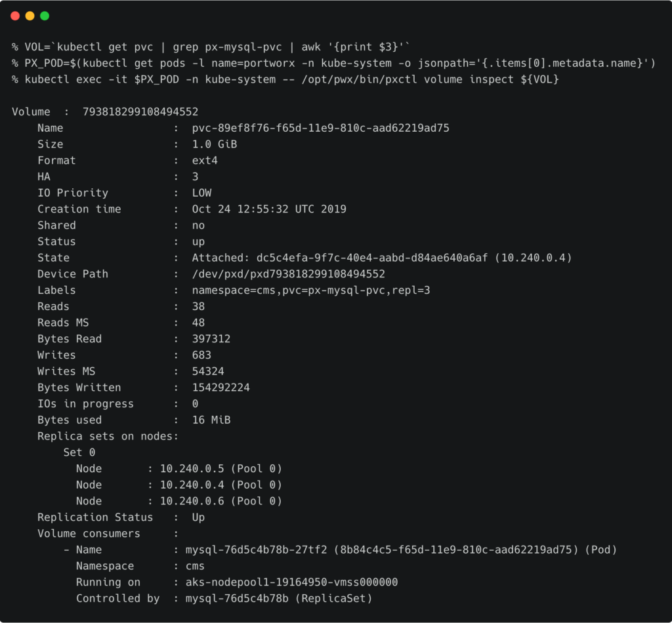Click the 1.0 GiB size value
Viewport: 672px width, 623px height.
(214, 144)
